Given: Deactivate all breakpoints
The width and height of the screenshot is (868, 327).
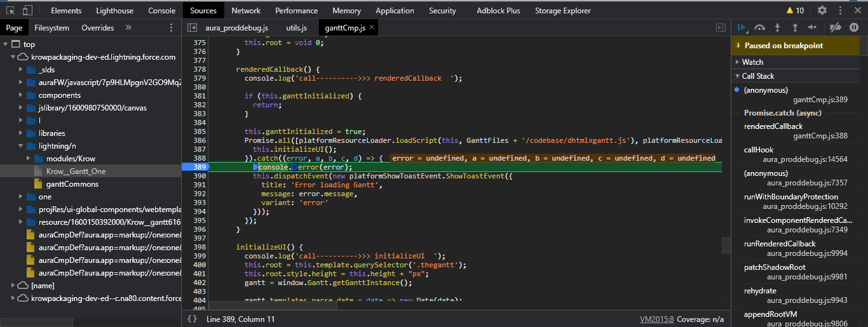Looking at the screenshot, I should 836,28.
